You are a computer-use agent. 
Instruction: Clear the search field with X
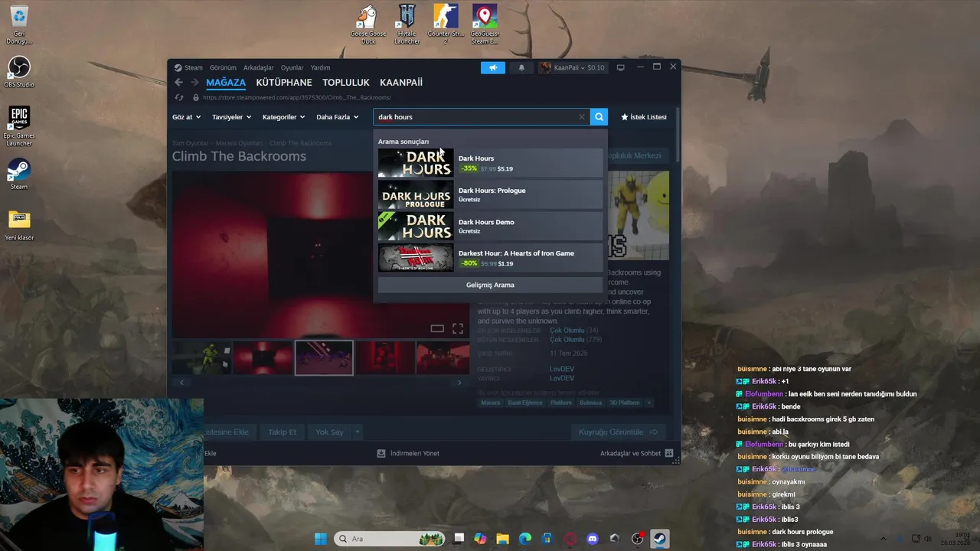(581, 117)
